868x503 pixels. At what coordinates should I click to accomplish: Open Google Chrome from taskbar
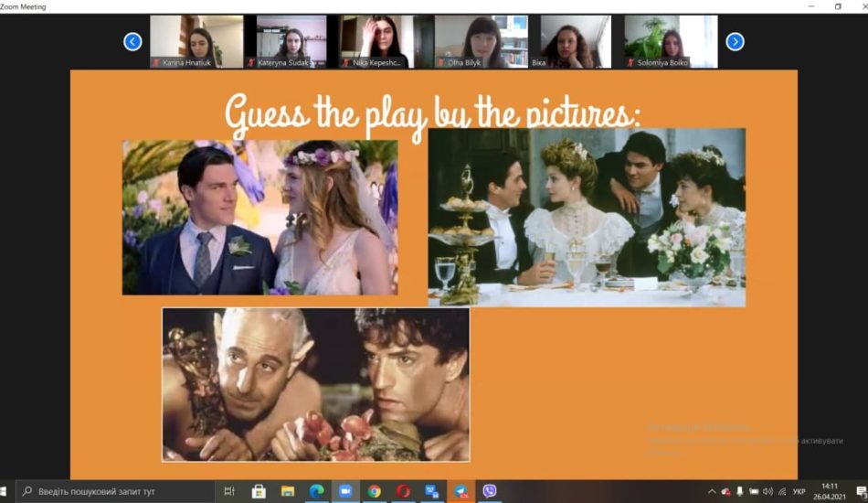tap(375, 491)
